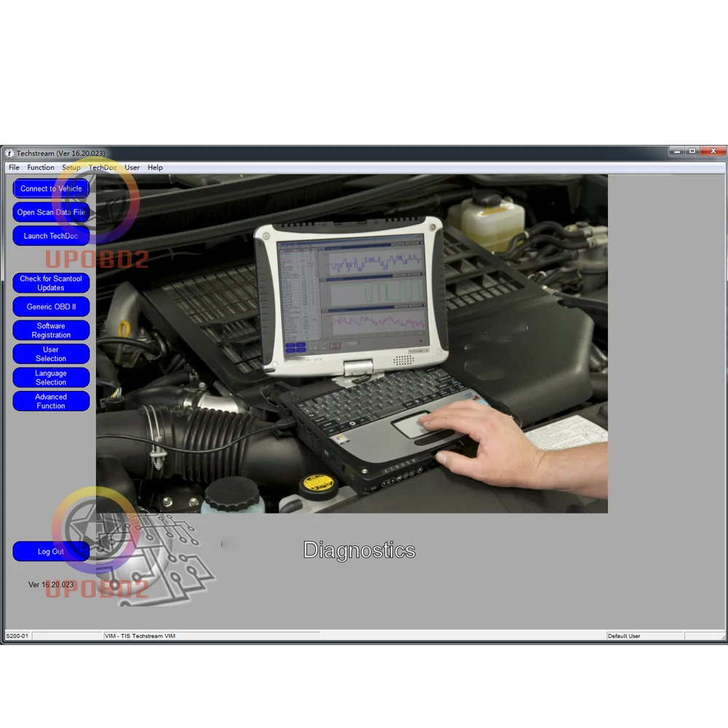
Task: Open the Setup menu
Action: pyautogui.click(x=71, y=167)
